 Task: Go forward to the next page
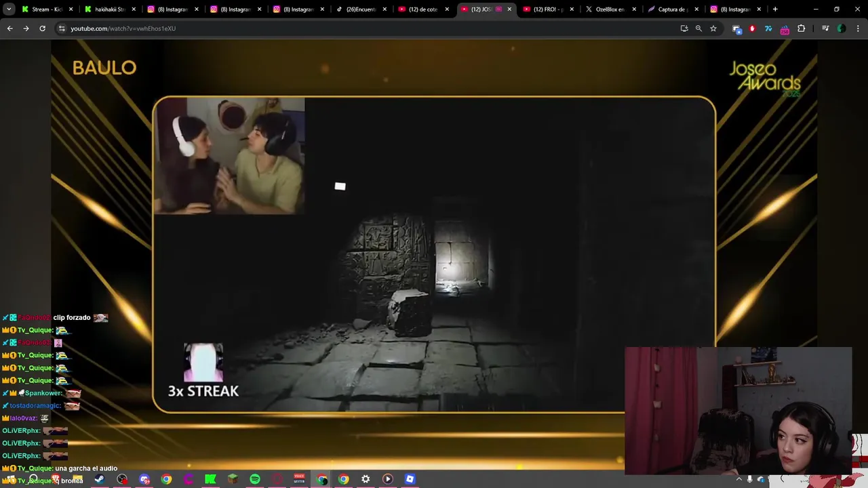(26, 28)
